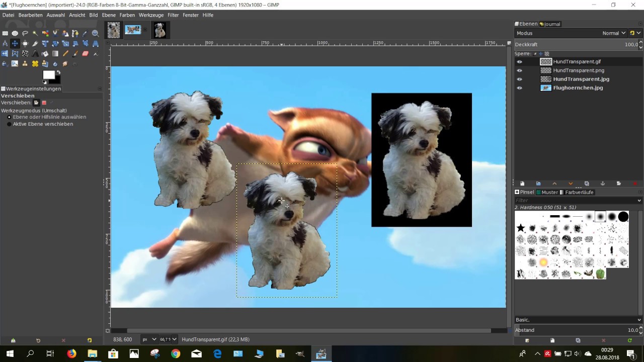Select the Gradient tool
Viewport: 644px width, 362px height.
coord(55,54)
